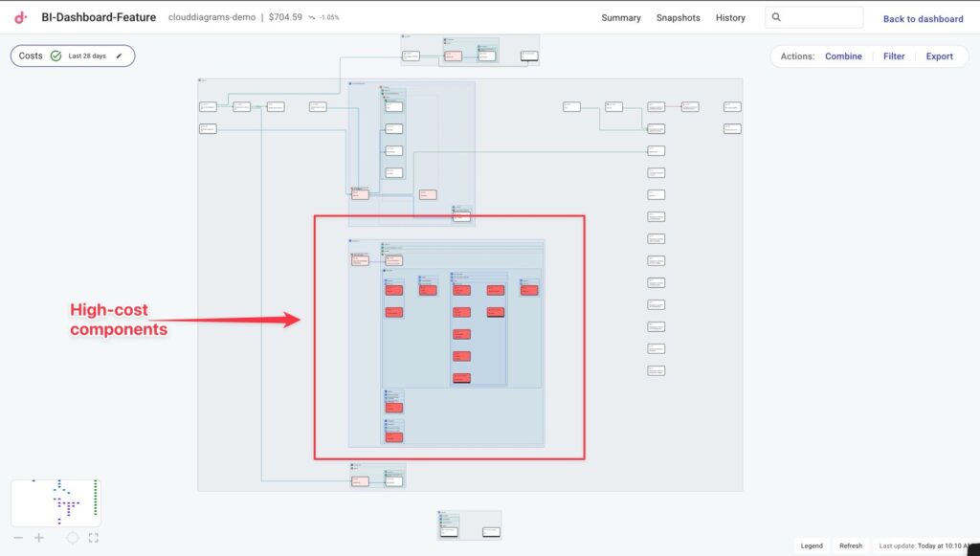Click the magnifier search icon
This screenshot has height=556, width=980.
pos(776,17)
